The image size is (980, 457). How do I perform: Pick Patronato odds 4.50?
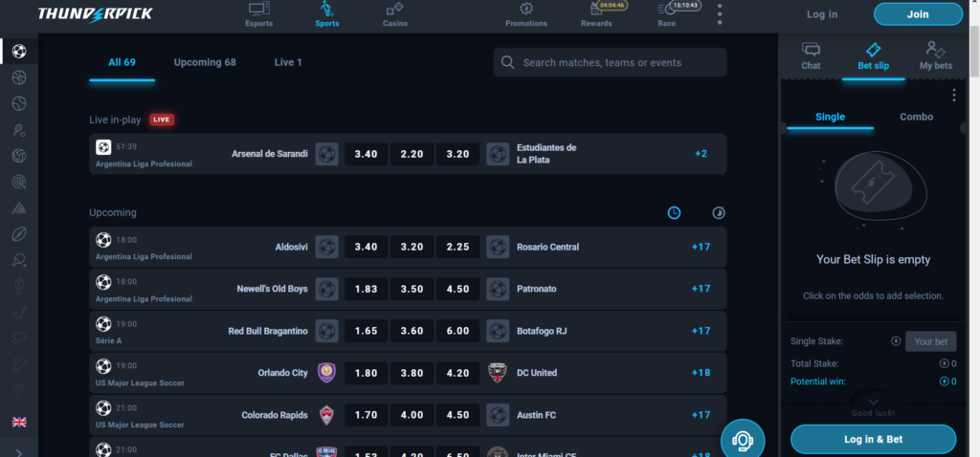pyautogui.click(x=458, y=289)
